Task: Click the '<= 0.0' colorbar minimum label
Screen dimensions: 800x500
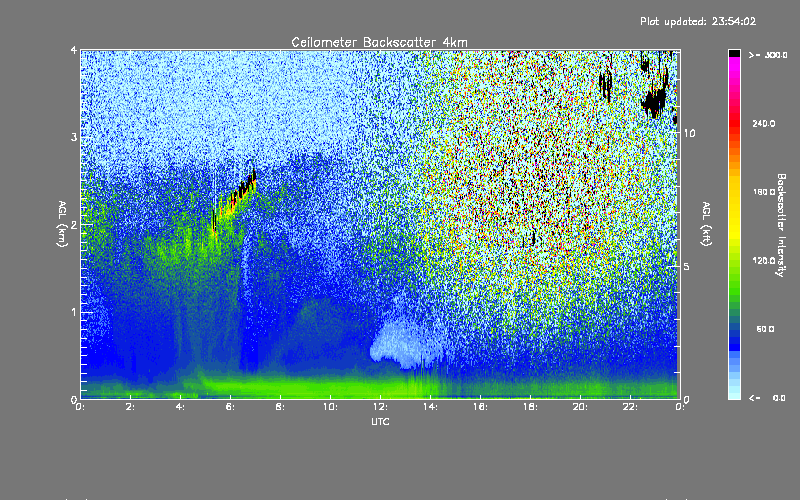Action: point(767,398)
